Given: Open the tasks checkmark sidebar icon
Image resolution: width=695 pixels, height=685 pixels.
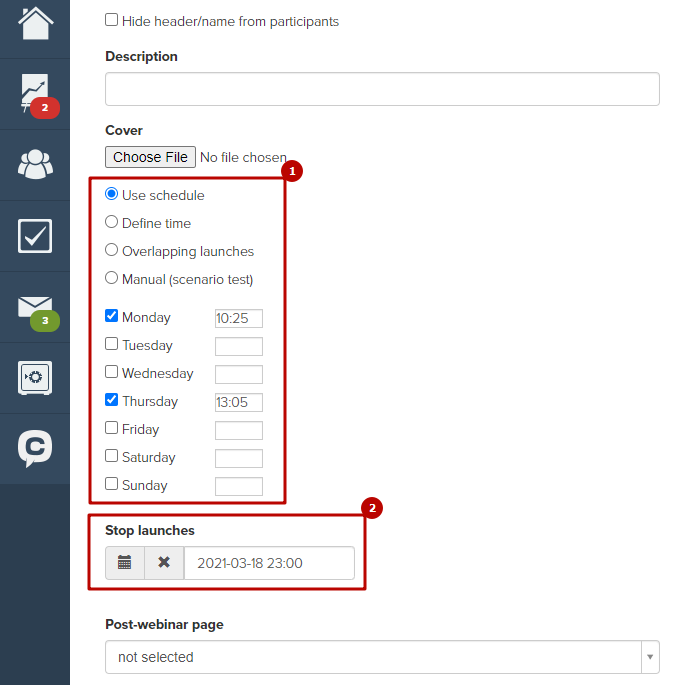Looking at the screenshot, I should (35, 236).
